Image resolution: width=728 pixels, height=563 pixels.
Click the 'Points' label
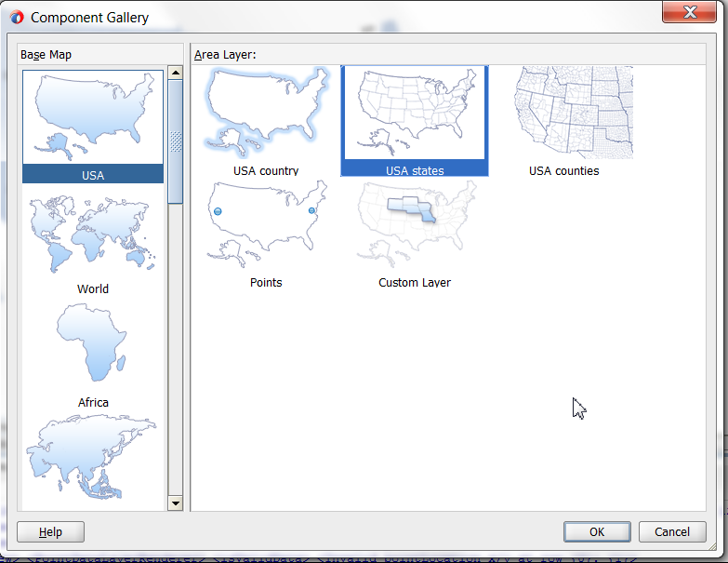tap(266, 282)
